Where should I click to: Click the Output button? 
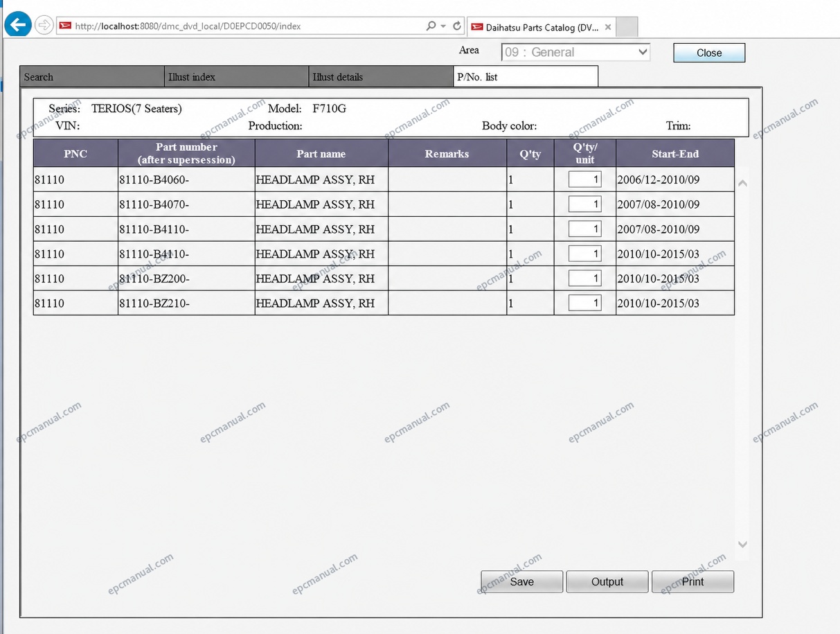[607, 582]
